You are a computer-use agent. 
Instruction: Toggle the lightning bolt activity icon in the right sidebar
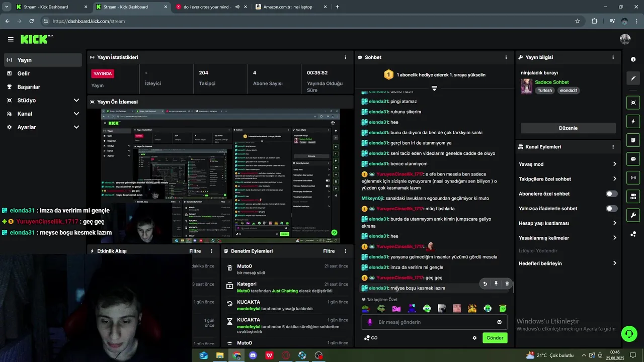(x=633, y=121)
